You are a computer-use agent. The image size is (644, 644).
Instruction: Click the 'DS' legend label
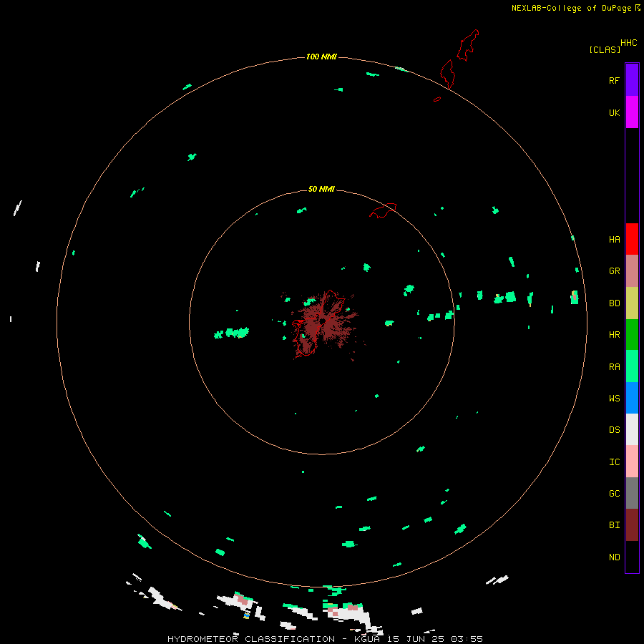(614, 430)
